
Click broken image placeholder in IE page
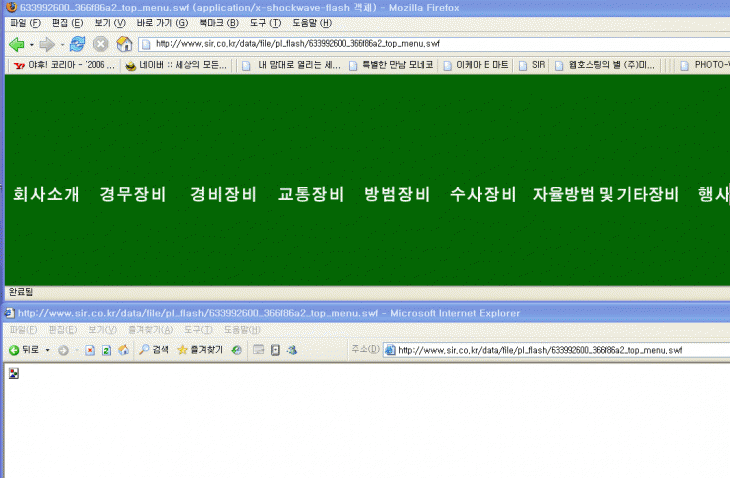pyautogui.click(x=14, y=373)
